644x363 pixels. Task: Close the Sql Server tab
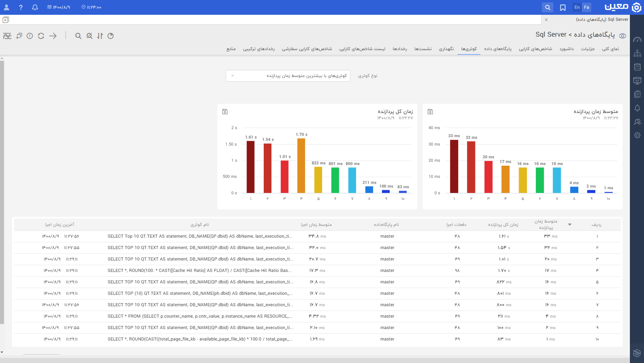click(546, 19)
